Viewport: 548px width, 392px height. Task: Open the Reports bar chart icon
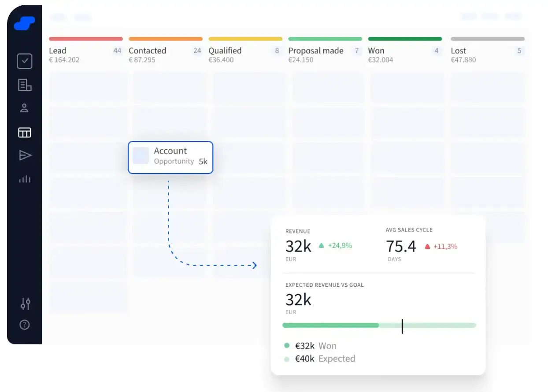[x=25, y=179]
